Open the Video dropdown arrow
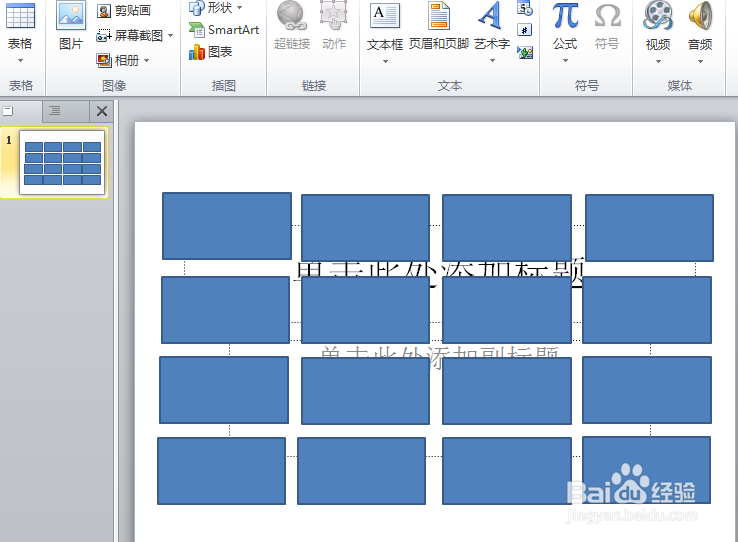The image size is (738, 542). click(658, 62)
